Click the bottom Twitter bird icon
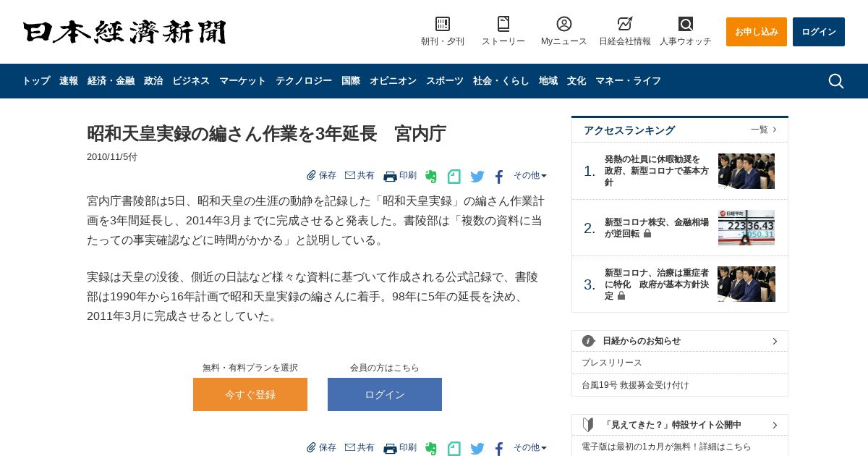 (x=477, y=448)
